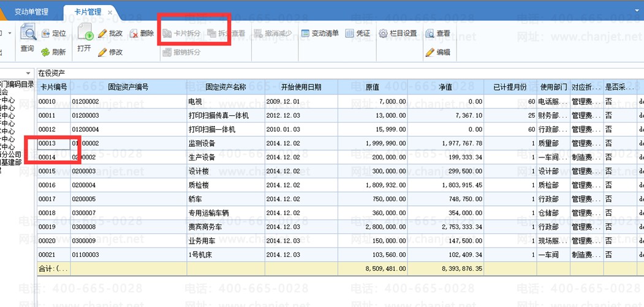Click the asset name 专用运输车辆
The width and height of the screenshot is (644, 307).
click(208, 213)
